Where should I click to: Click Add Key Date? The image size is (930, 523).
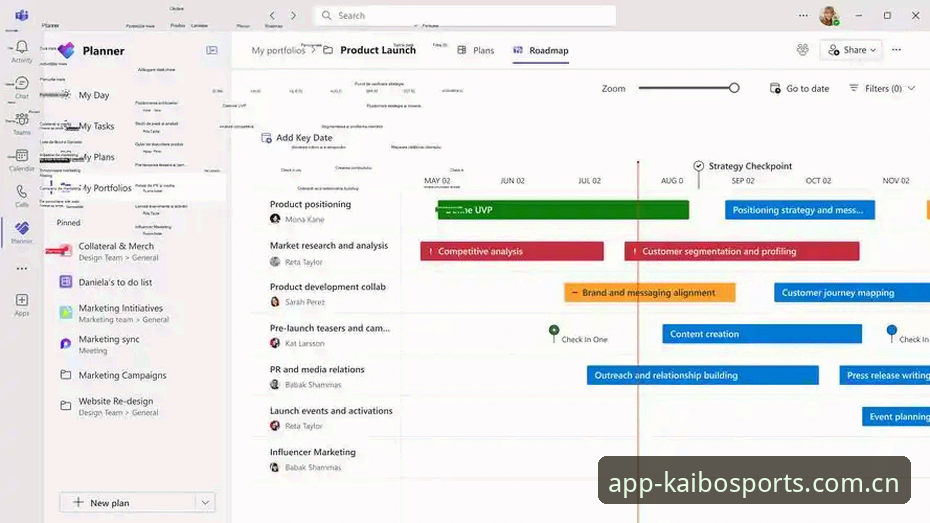pos(297,138)
